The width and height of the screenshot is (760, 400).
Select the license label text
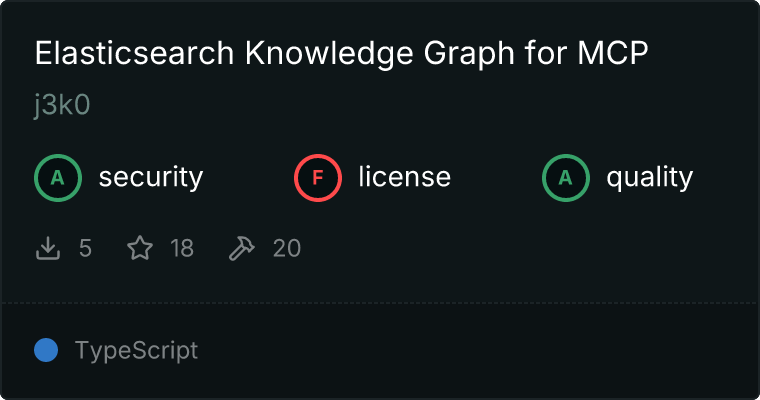coord(404,178)
